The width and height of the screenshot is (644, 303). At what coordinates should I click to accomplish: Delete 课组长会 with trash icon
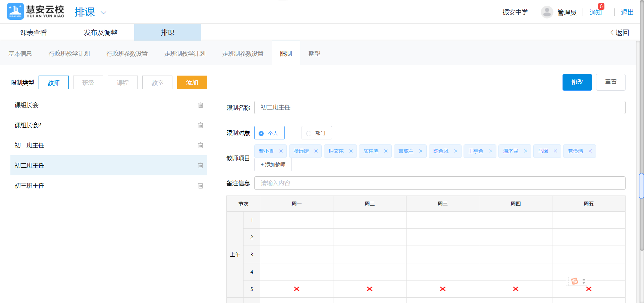point(201,105)
